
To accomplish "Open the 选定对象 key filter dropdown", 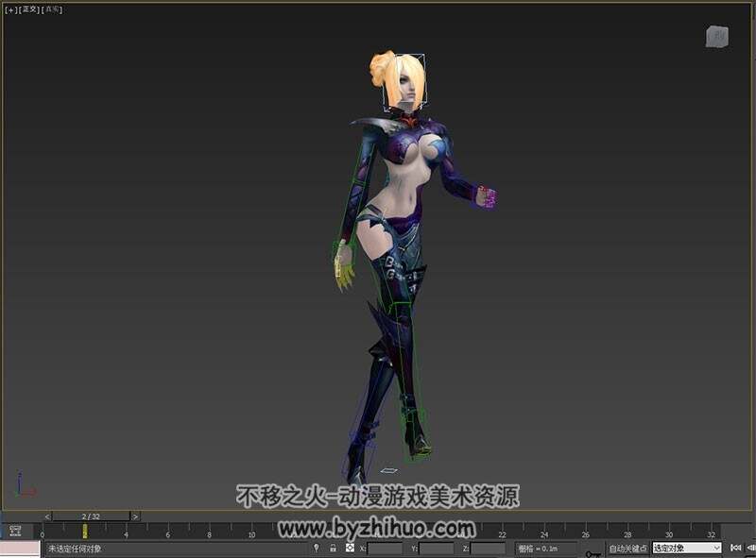I will 687,549.
